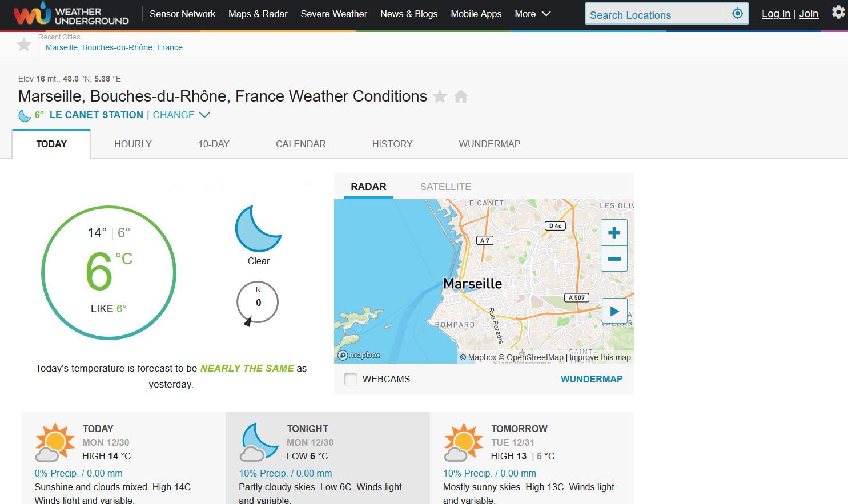Viewport: 848px width, 504px height.
Task: Click the Le Canet Station link
Action: (97, 115)
